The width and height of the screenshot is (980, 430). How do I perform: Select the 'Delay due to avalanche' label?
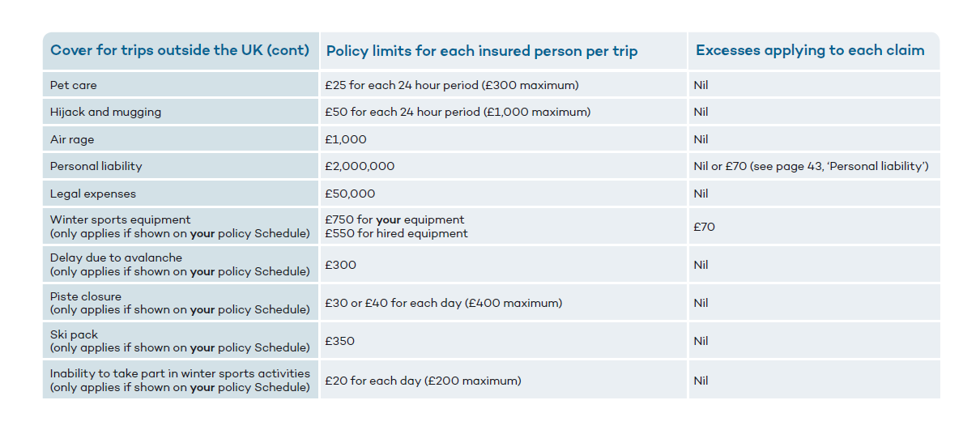pos(117,258)
